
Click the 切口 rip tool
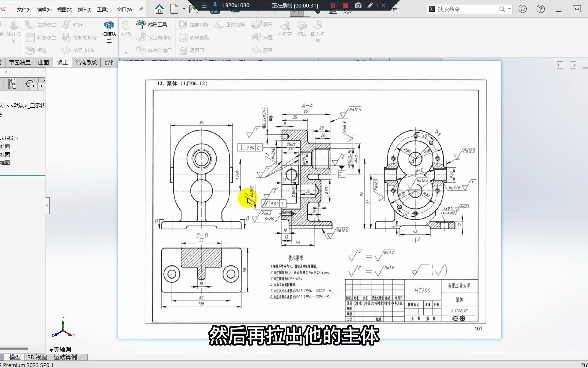[301, 29]
